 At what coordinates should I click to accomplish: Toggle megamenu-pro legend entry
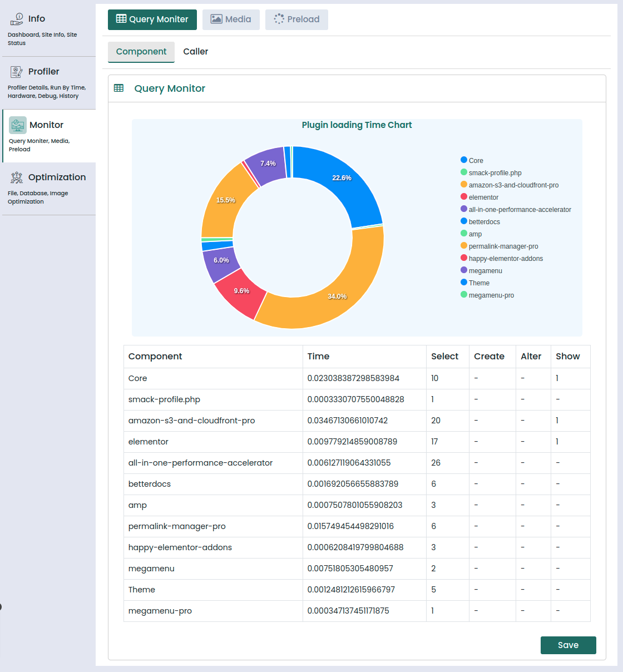[x=487, y=295]
